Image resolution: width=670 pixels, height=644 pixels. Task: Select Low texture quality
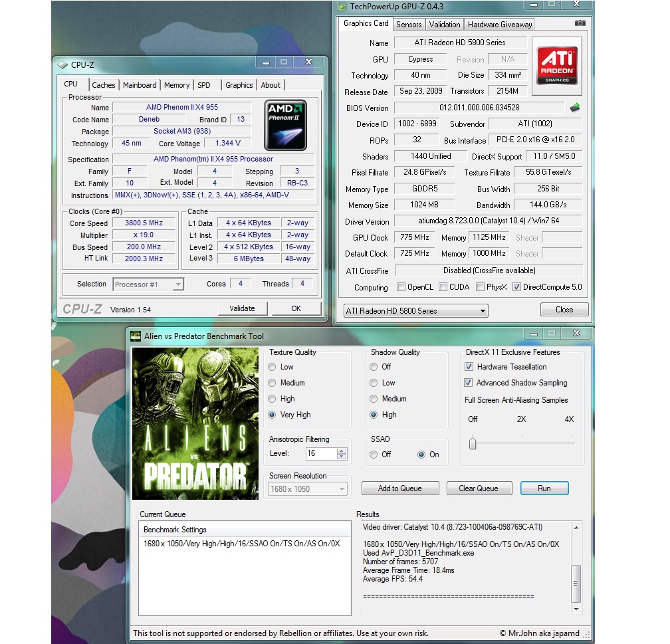pos(272,367)
